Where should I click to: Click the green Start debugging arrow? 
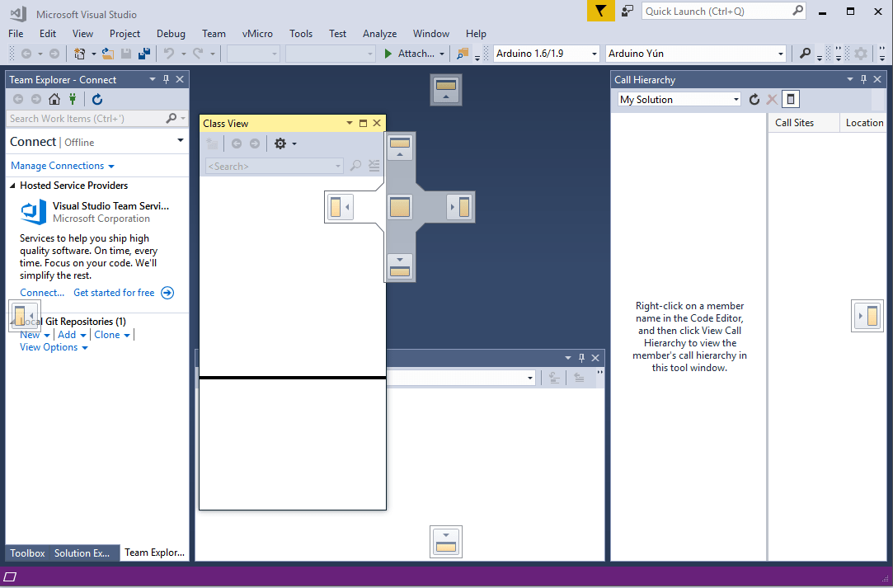(388, 54)
